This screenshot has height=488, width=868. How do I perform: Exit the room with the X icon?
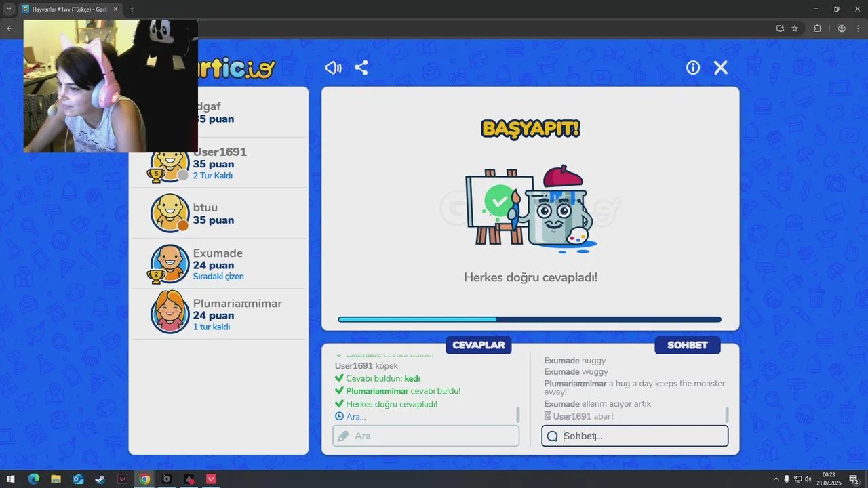721,68
